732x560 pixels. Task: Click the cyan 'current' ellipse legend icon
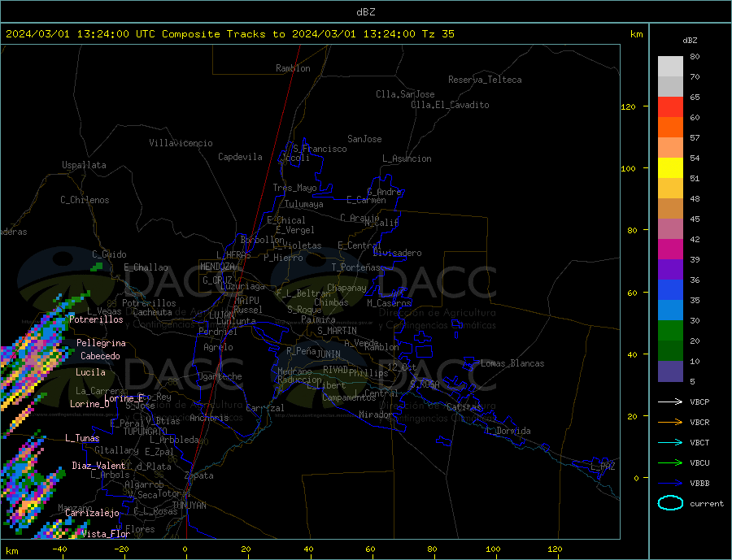(670, 503)
